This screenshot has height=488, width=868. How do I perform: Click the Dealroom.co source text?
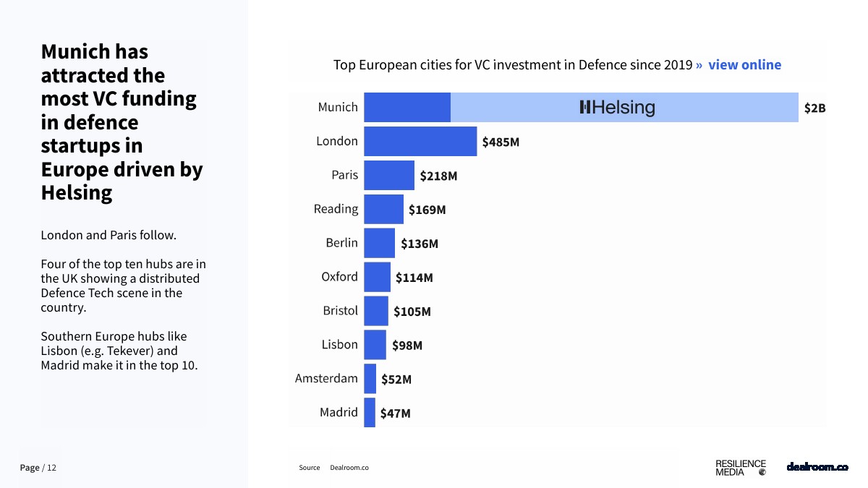click(349, 468)
